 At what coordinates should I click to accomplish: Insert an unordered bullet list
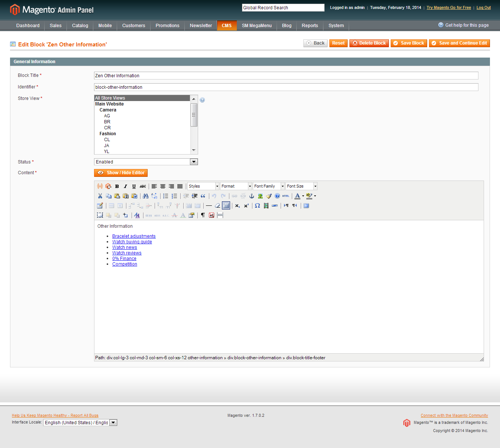click(165, 196)
